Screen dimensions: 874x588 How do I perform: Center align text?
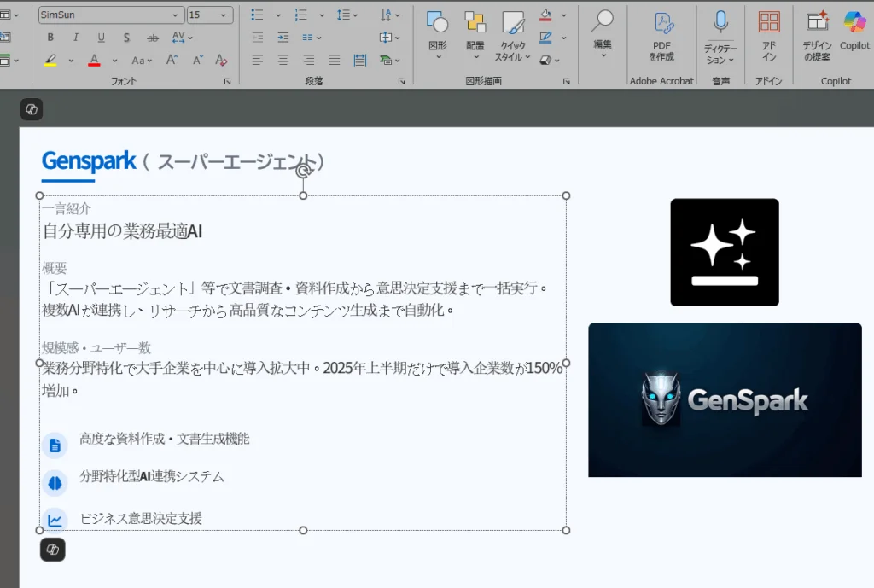tap(283, 60)
